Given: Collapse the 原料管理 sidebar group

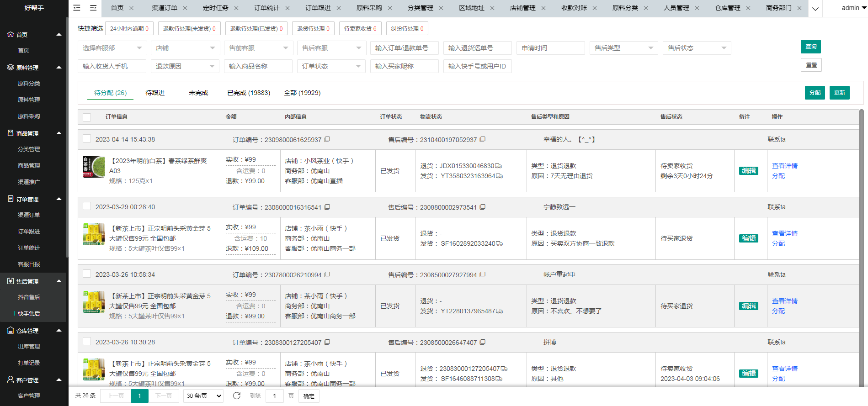Looking at the screenshot, I should click(x=59, y=68).
